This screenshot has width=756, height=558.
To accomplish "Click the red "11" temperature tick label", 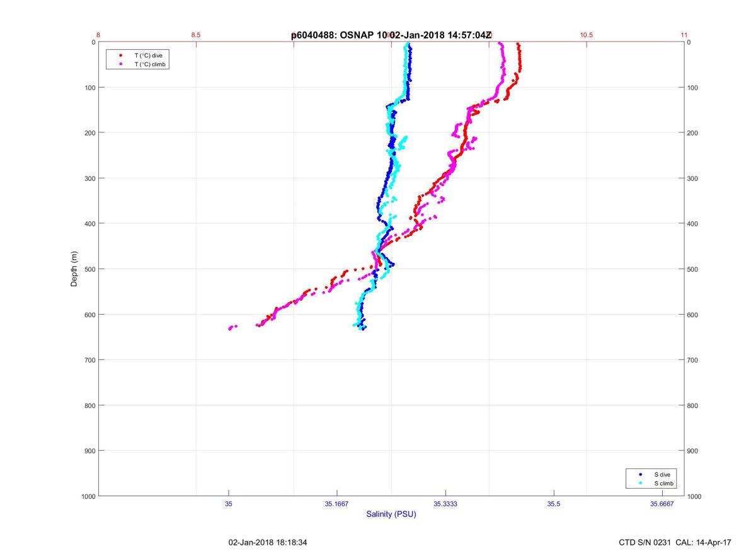I will [x=684, y=35].
